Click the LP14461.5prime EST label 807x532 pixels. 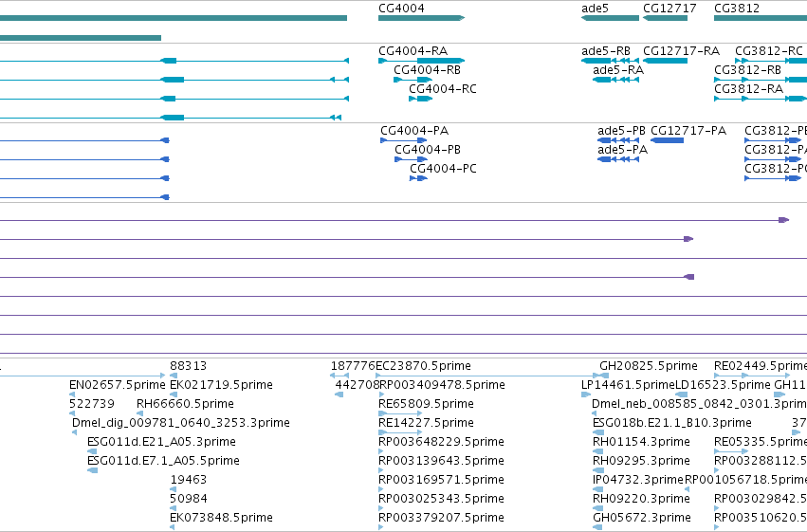tap(628, 385)
